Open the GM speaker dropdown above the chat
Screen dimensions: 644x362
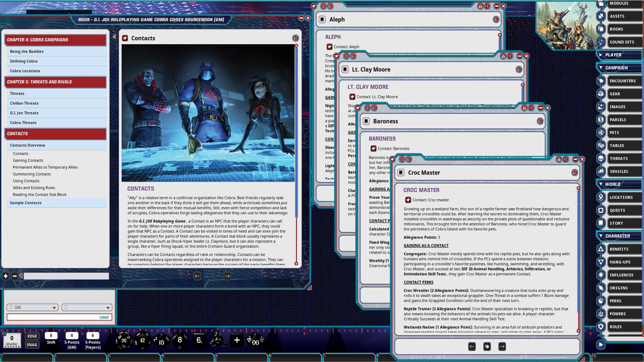(32, 307)
